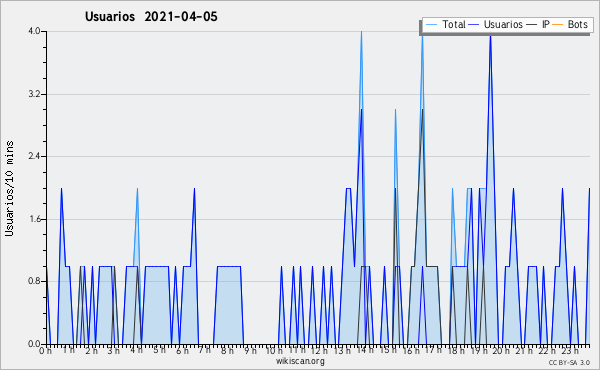Click the wikiscan.org label below the chart
Screen dimensions: 600x370
point(300,361)
